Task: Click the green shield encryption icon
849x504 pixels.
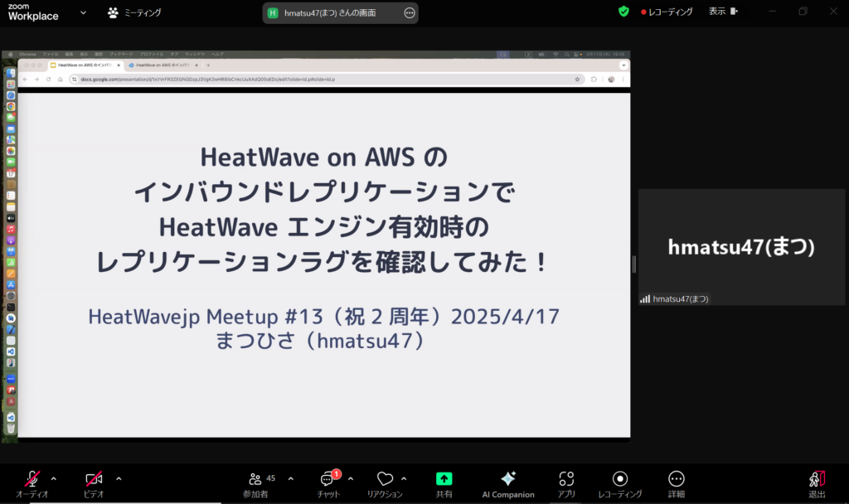Action: coord(623,12)
